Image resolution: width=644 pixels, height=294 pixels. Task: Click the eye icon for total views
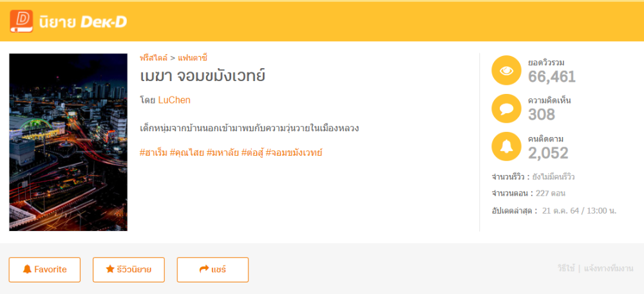(x=506, y=70)
